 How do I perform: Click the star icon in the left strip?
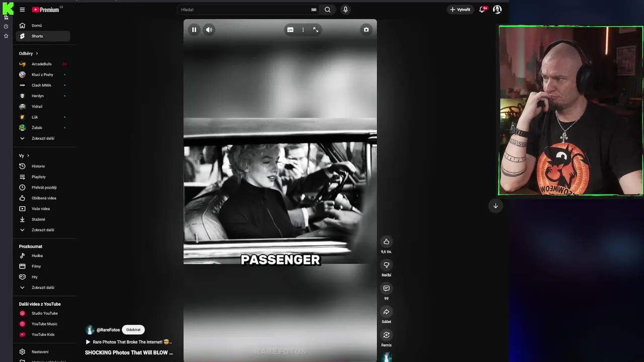(x=6, y=36)
